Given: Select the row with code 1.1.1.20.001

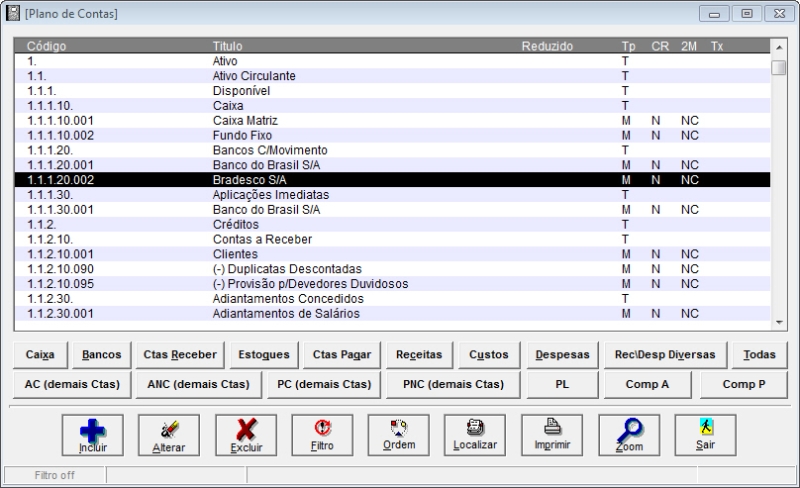Looking at the screenshot, I should click(392, 165).
